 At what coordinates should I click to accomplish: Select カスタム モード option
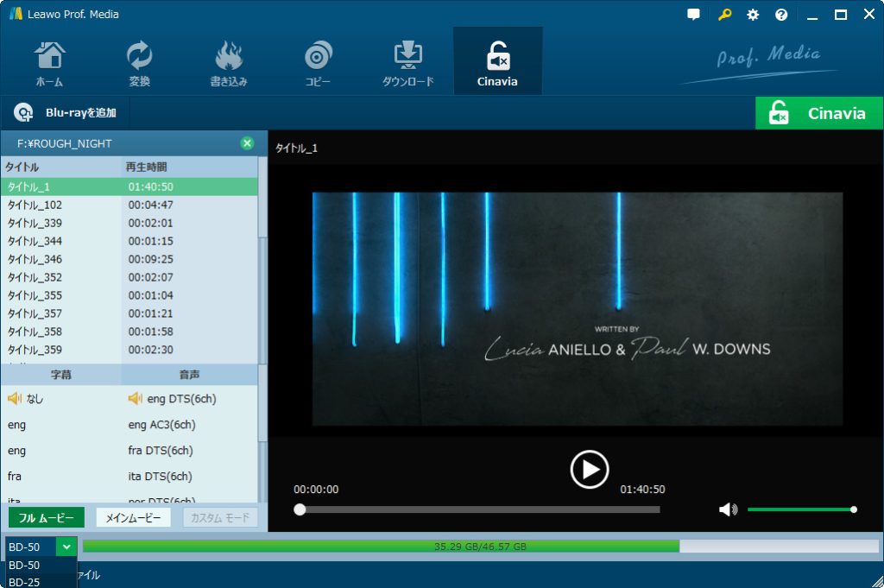tap(220, 517)
